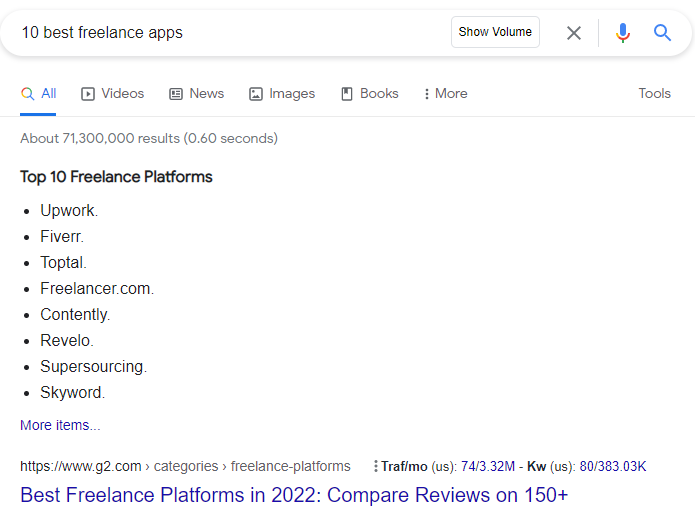Click the Fiverr list item
The height and width of the screenshot is (507, 695).
coord(62,237)
